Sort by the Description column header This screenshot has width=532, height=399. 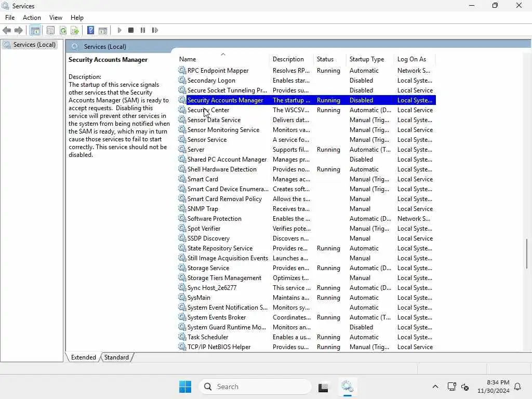click(x=292, y=59)
